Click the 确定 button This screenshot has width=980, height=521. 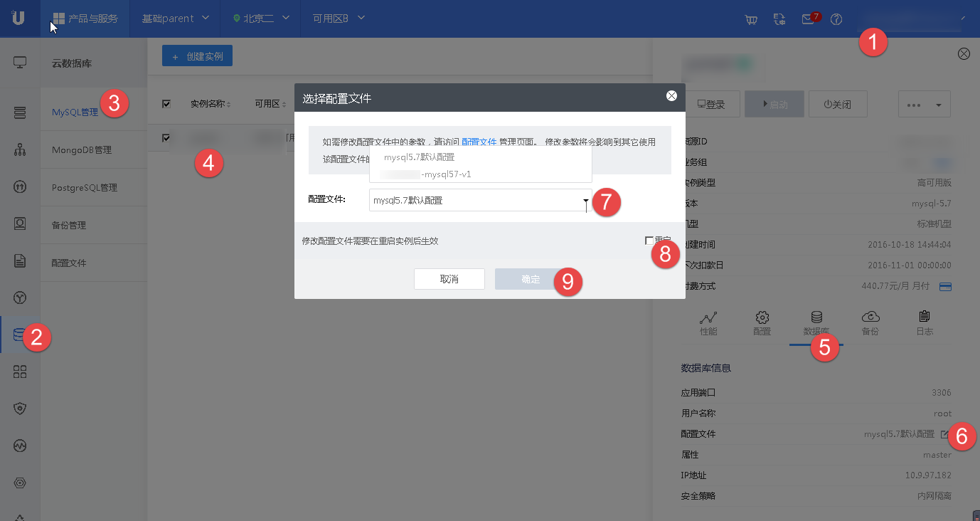click(531, 279)
